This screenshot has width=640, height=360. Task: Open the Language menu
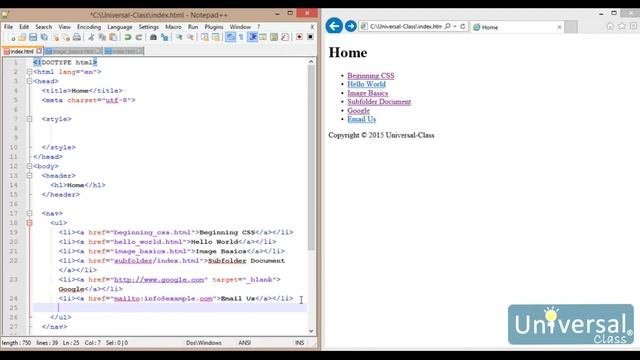(x=120, y=27)
